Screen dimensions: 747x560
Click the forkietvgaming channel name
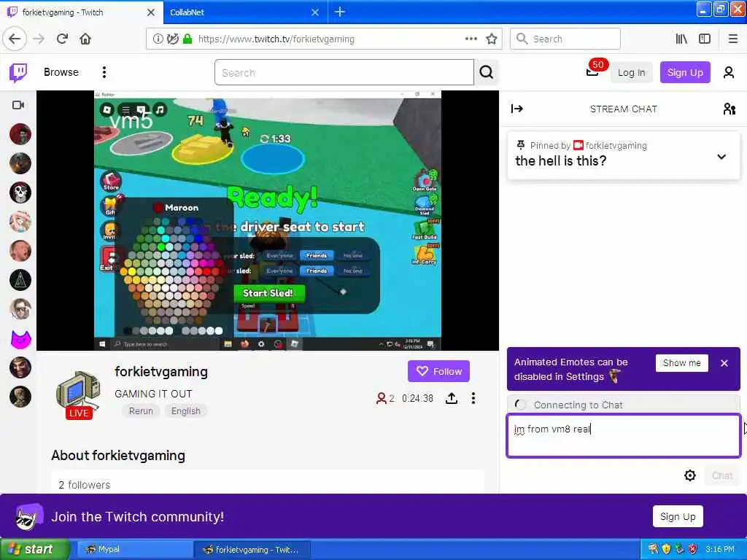[x=161, y=371]
